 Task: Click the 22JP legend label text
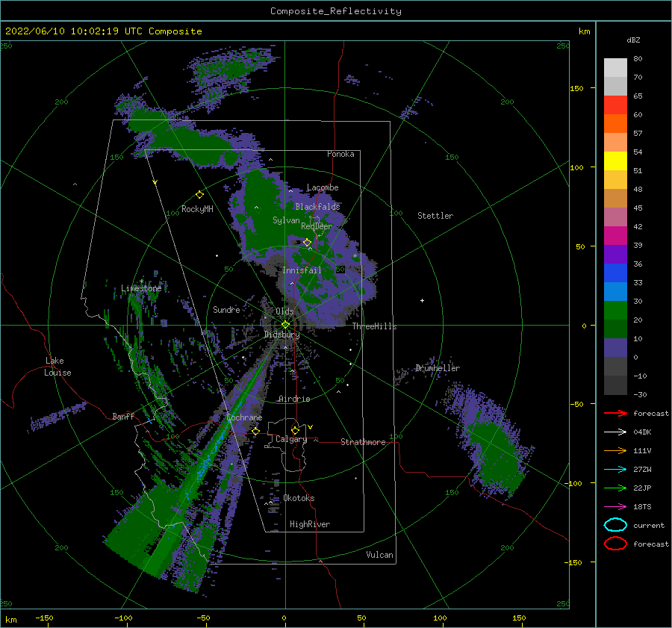tap(642, 488)
